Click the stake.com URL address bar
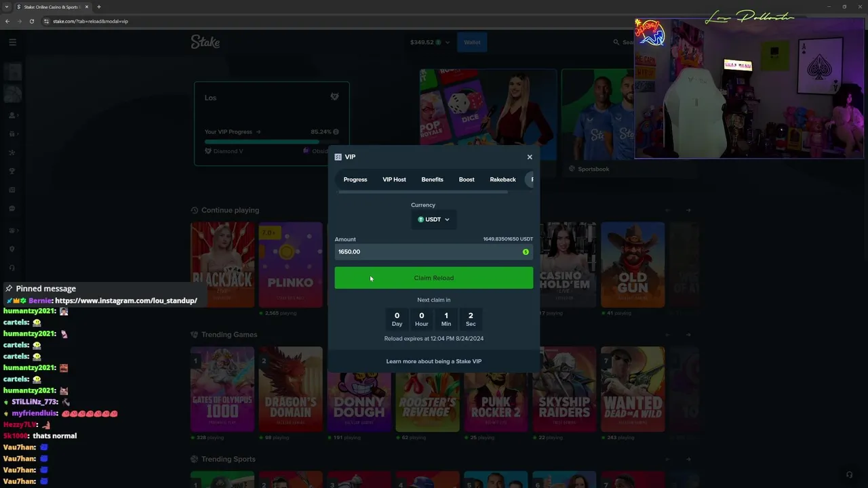868x488 pixels. pos(90,21)
